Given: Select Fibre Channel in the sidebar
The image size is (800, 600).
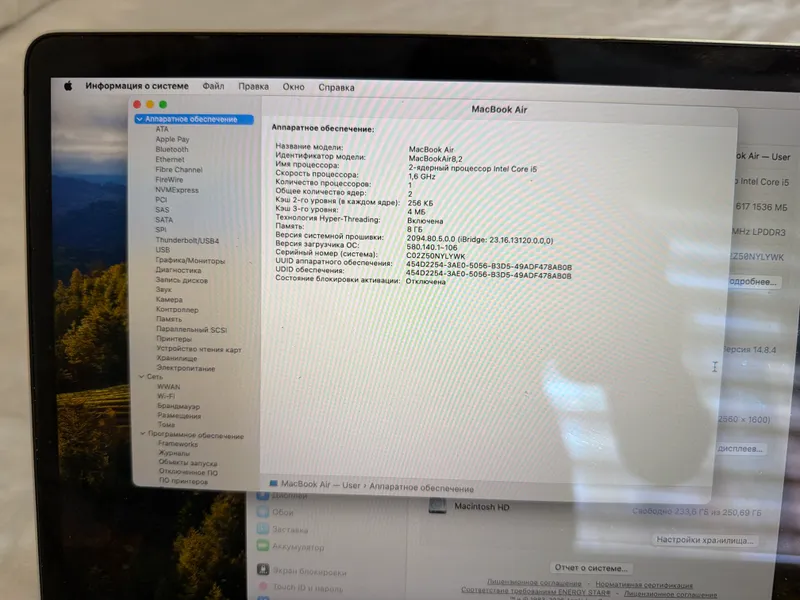Looking at the screenshot, I should [x=179, y=169].
